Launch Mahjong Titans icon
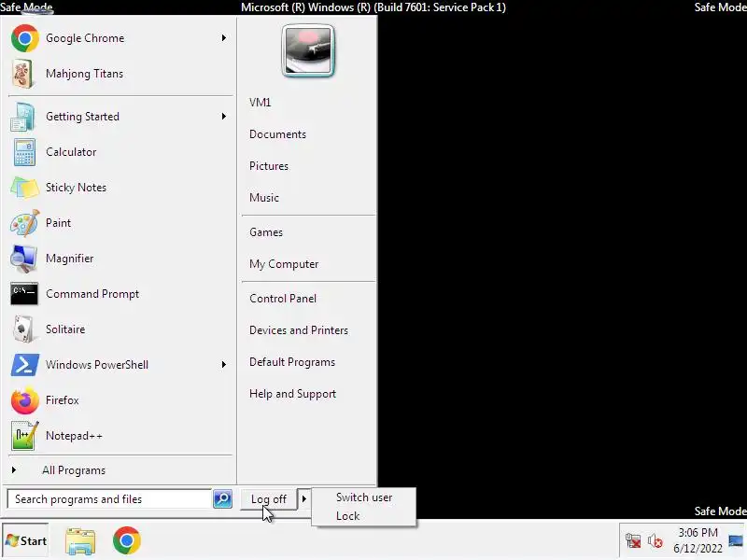Screen dimensions: 747x560 (23, 74)
